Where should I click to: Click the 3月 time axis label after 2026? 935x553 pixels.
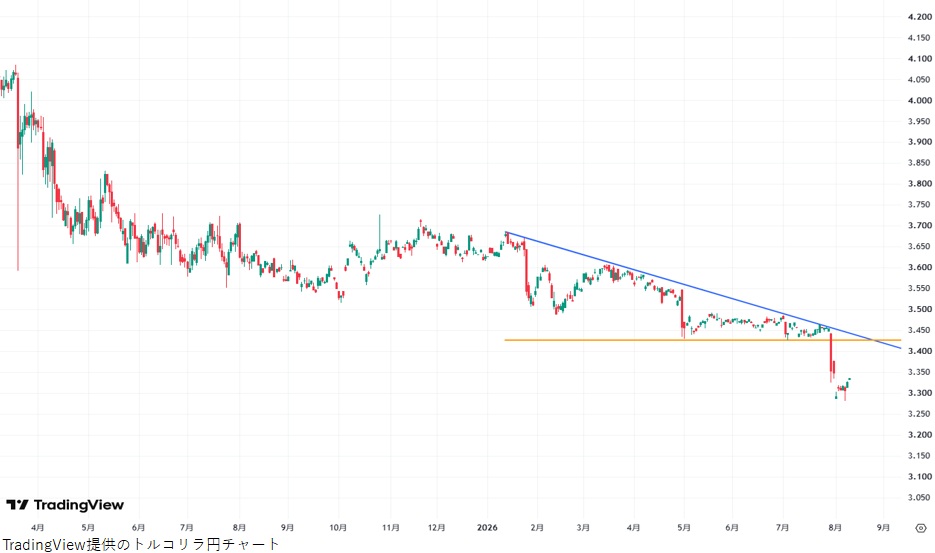pos(583,527)
